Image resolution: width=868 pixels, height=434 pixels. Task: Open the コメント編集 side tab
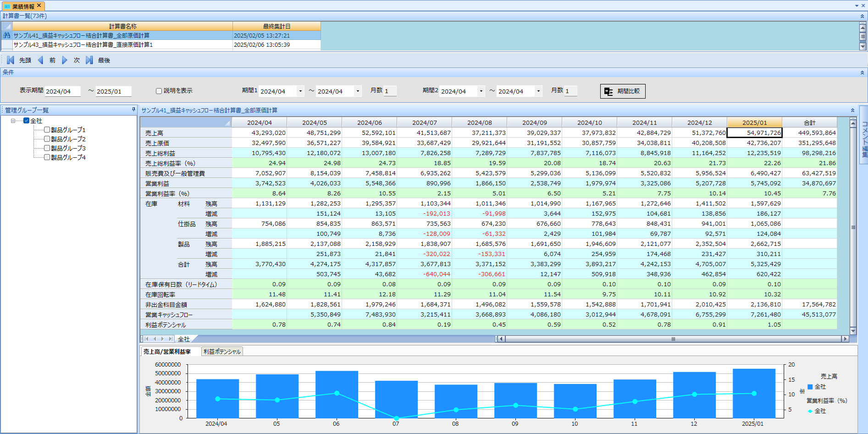864,134
